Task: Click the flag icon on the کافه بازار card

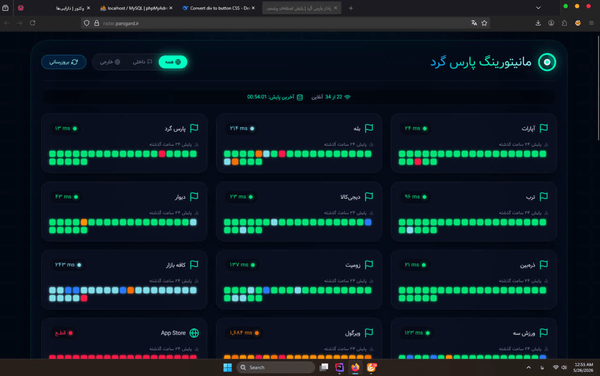Action: pyautogui.click(x=194, y=265)
